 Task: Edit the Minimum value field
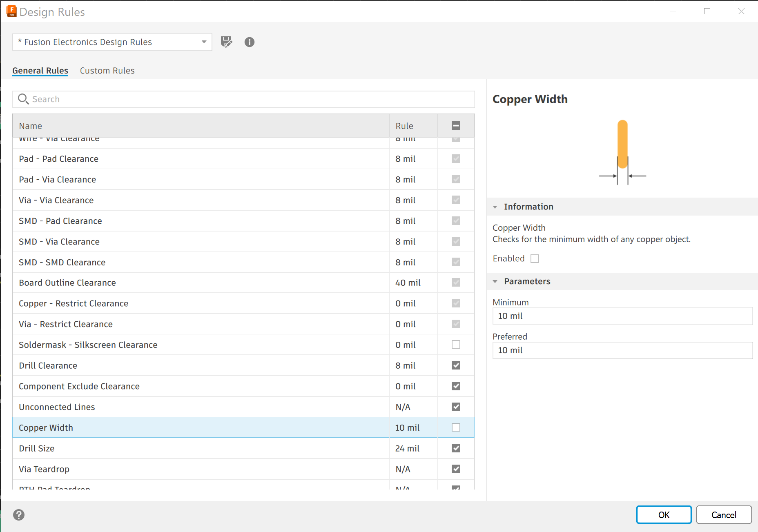pos(622,316)
